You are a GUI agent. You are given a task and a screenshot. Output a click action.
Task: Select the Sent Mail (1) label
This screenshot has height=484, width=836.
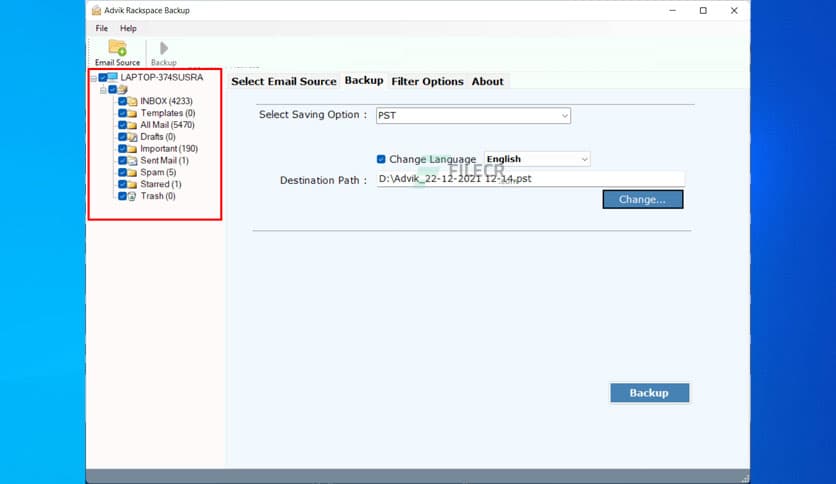point(164,160)
